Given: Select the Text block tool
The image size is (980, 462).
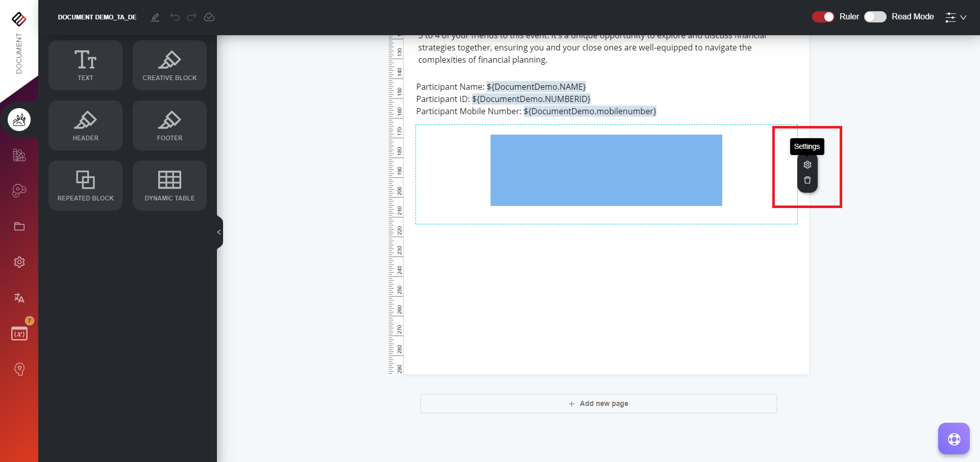Looking at the screenshot, I should [x=85, y=65].
